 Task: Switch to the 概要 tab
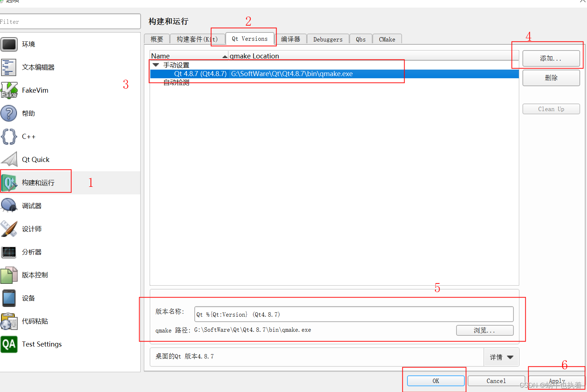coord(157,39)
